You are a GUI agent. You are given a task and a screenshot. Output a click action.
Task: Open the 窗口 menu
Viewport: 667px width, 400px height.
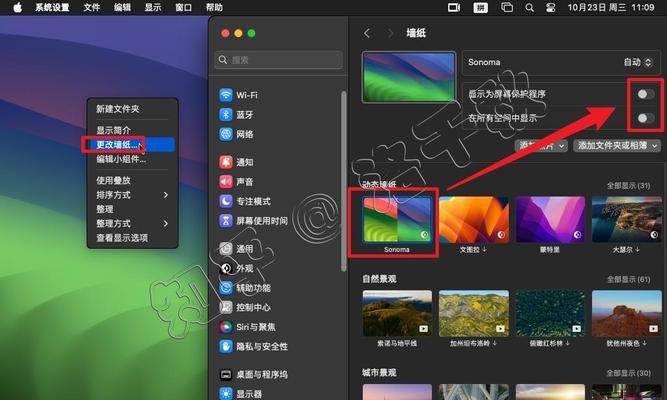[x=183, y=7]
